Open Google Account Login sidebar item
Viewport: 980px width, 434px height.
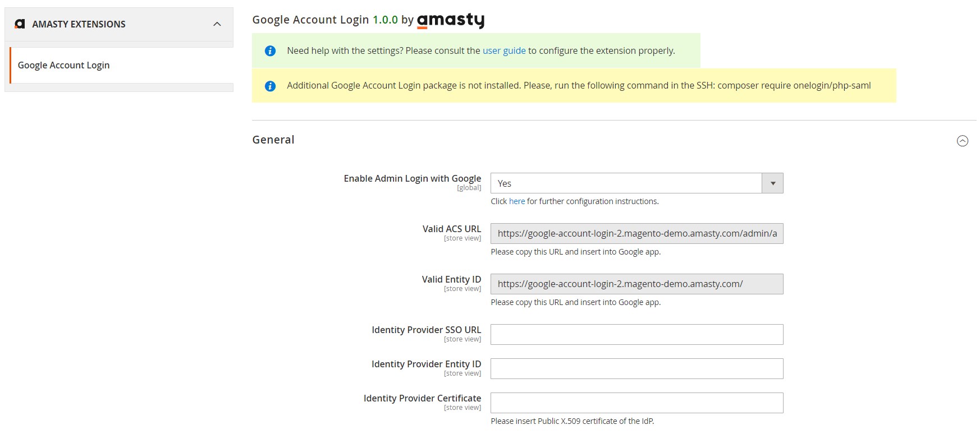[64, 65]
